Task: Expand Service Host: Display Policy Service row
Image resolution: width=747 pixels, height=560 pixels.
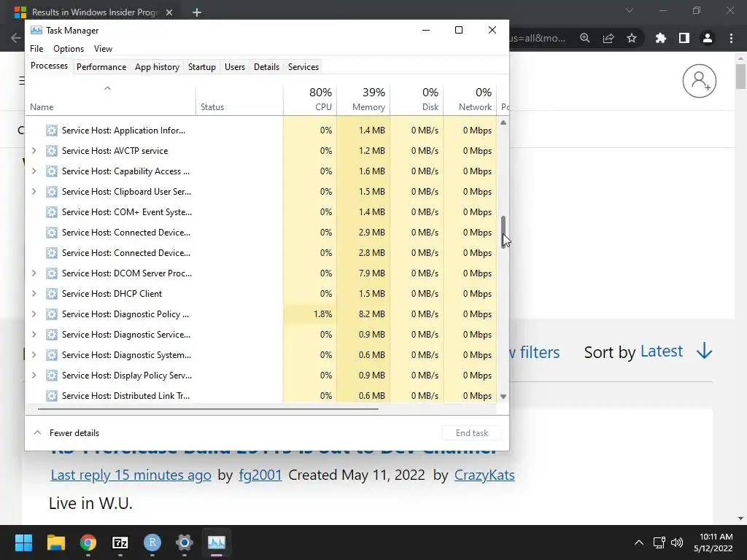Action: 34,376
